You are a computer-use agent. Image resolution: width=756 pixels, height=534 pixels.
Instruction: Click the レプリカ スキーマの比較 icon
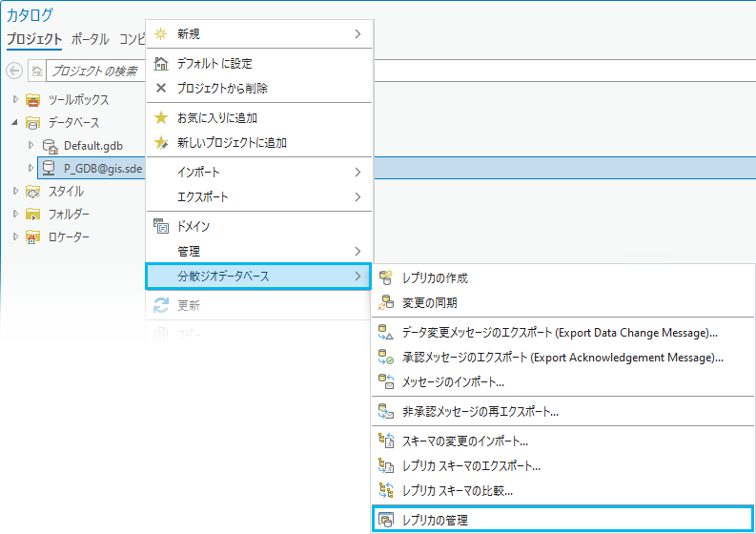click(386, 490)
